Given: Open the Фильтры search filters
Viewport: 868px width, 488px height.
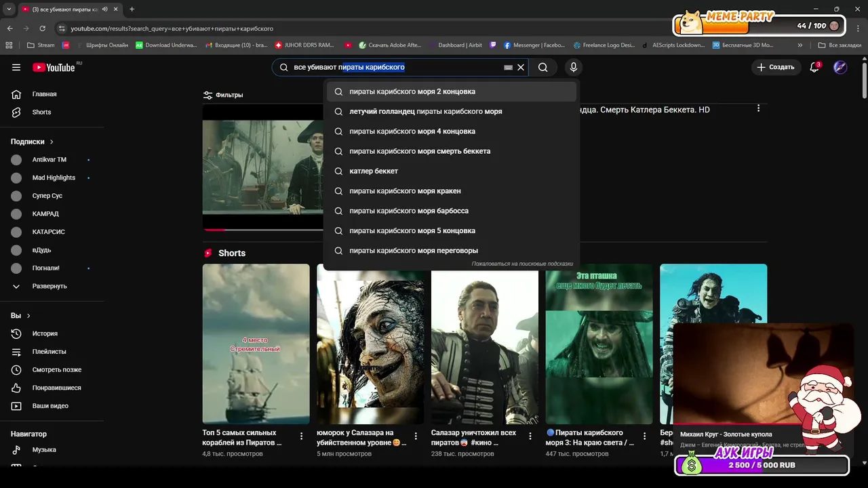Looking at the screenshot, I should [223, 95].
